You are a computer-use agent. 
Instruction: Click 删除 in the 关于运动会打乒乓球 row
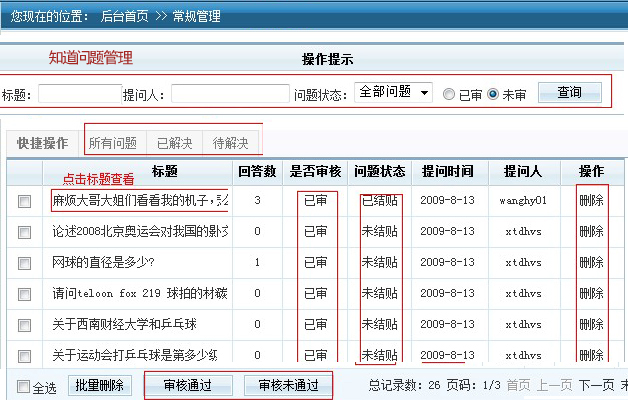tap(592, 355)
